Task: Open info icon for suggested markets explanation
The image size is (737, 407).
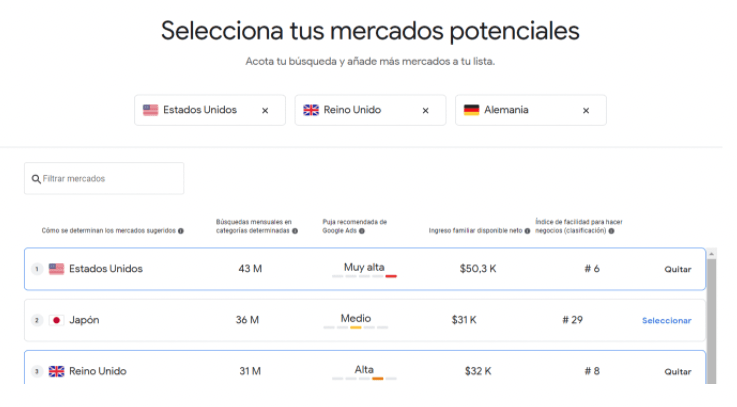Action: pyautogui.click(x=181, y=231)
